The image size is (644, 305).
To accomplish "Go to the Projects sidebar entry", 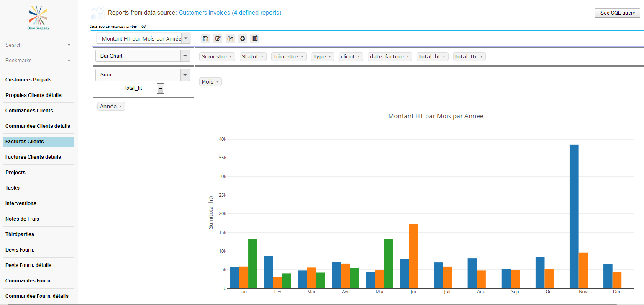I will coord(15,173).
